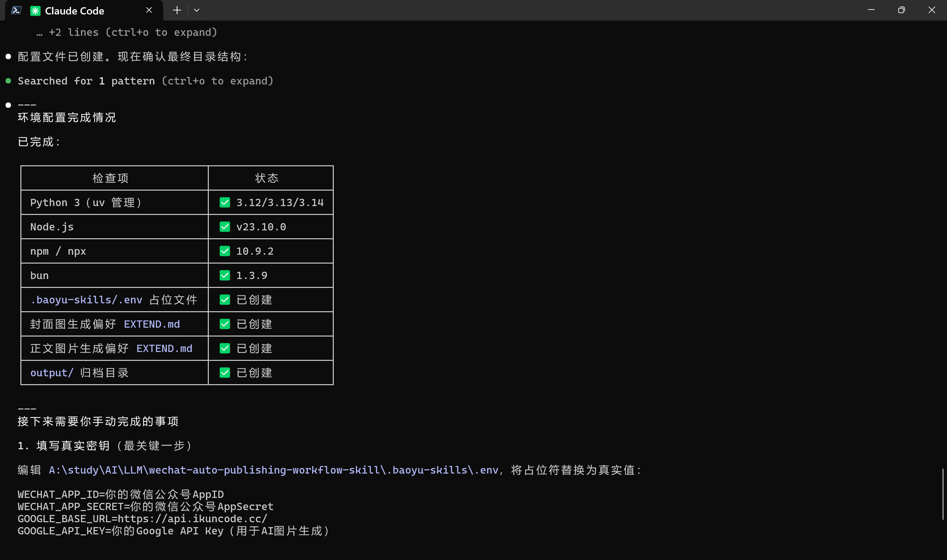This screenshot has height=560, width=947.
Task: Minimize the terminal window
Action: (871, 10)
